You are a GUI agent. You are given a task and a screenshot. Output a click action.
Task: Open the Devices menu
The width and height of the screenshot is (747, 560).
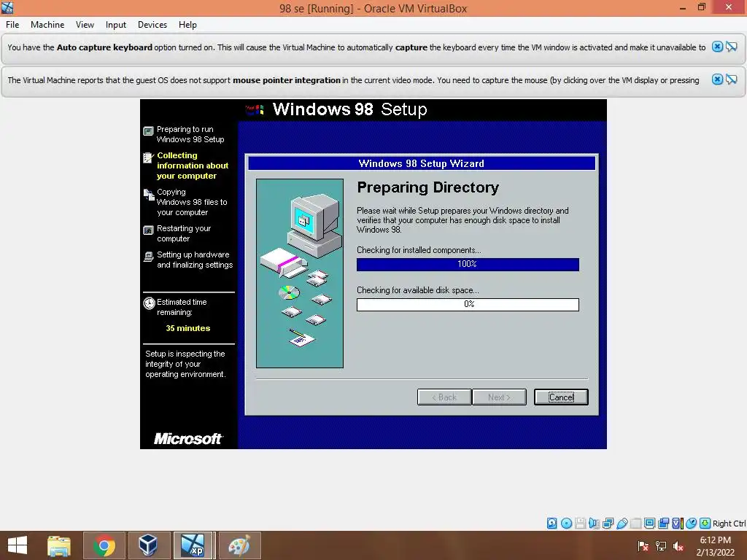tap(152, 25)
